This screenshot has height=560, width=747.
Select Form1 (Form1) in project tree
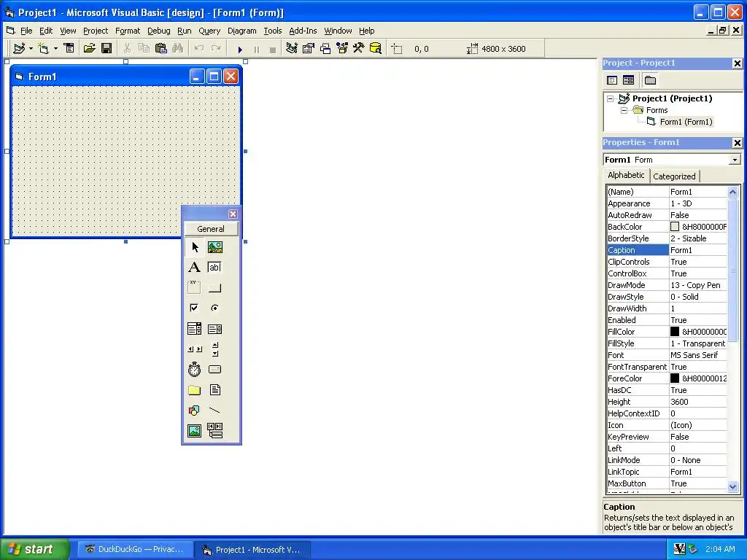pyautogui.click(x=686, y=122)
